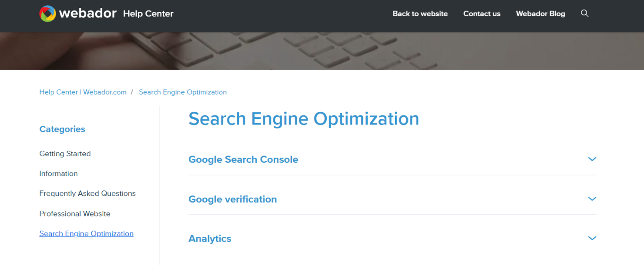
Task: Open the Information category
Action: [58, 173]
